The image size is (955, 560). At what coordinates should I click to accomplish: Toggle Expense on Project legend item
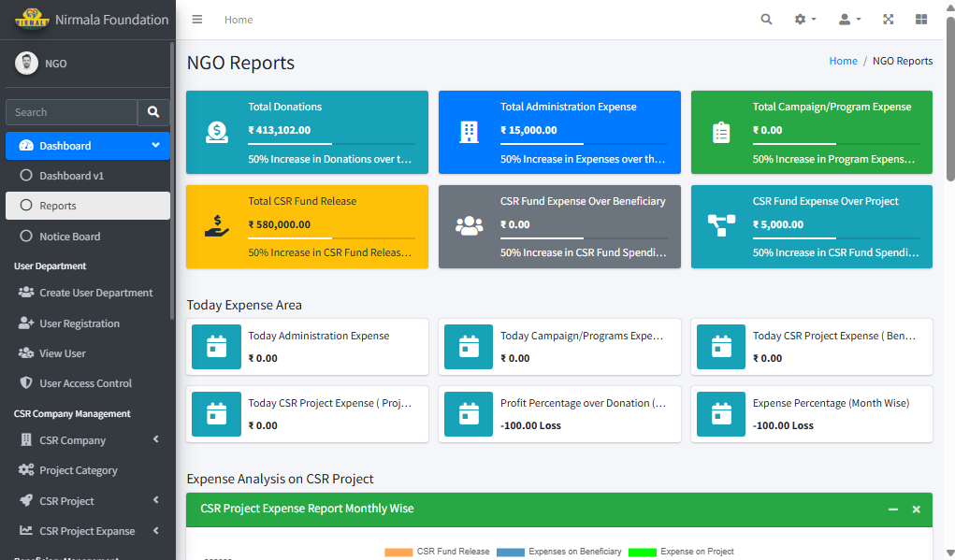pos(681,552)
